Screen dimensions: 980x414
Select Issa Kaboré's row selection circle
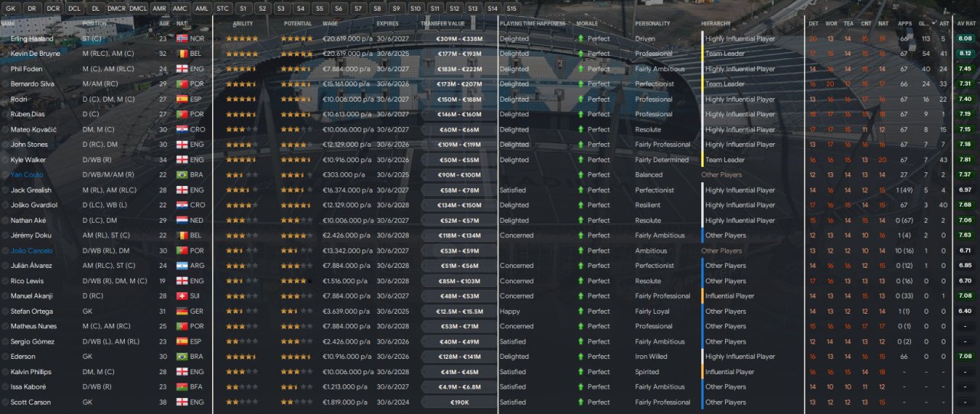(x=5, y=387)
